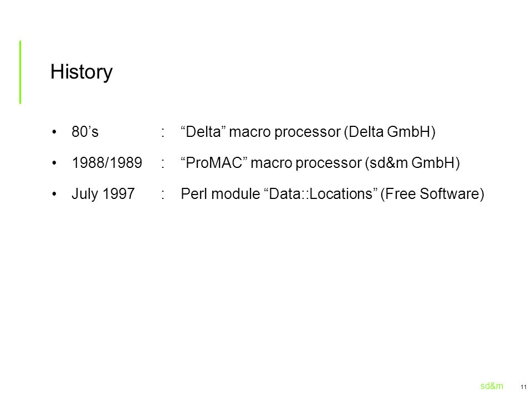
Task: Click the colon after 80's
Action: 163,132
